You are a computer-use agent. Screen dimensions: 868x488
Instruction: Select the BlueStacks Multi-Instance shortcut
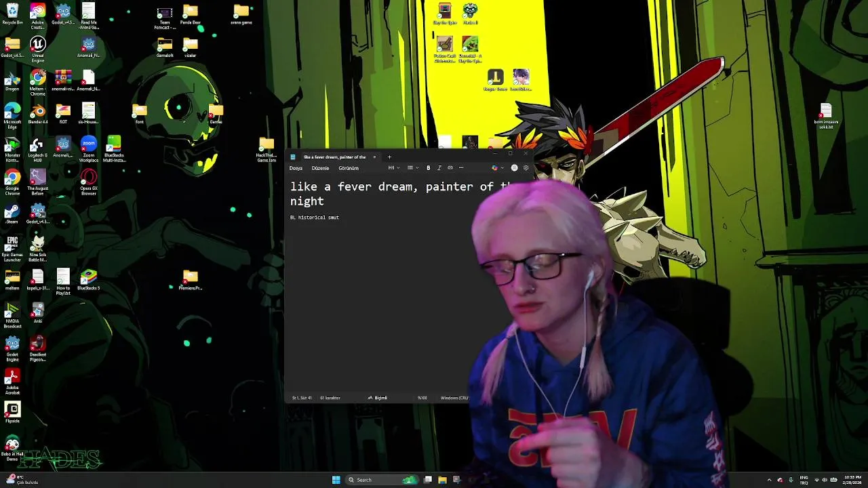point(114,148)
